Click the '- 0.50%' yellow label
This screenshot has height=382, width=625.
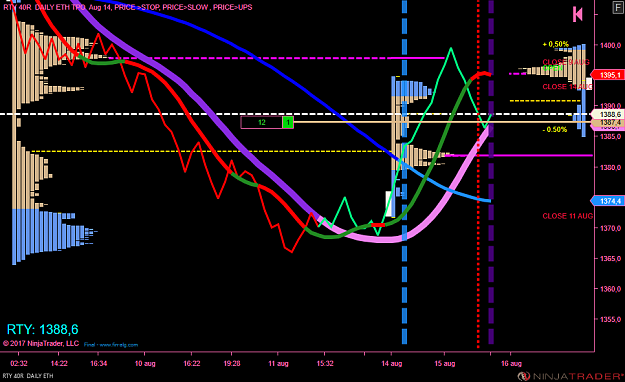(554, 130)
